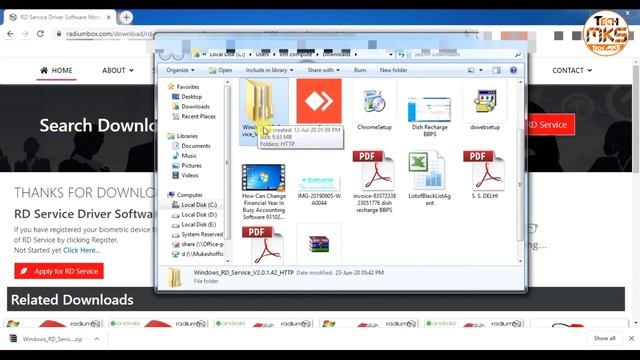Click Show all downloads
This screenshot has height=360, width=640.
tap(604, 338)
